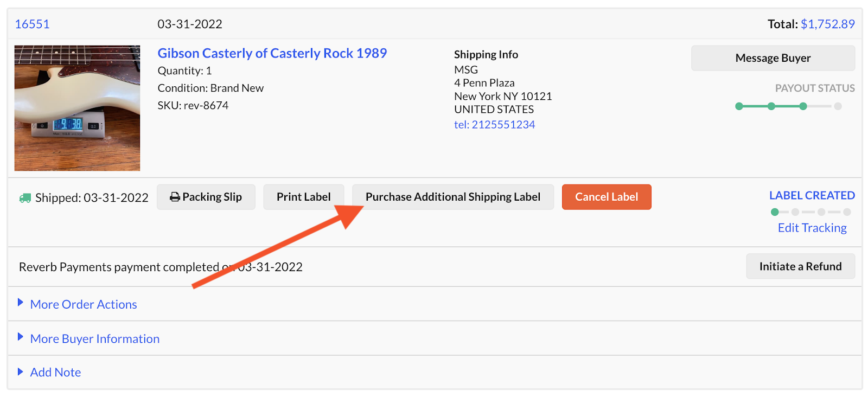Click the LABEL CREATED status text

point(812,195)
